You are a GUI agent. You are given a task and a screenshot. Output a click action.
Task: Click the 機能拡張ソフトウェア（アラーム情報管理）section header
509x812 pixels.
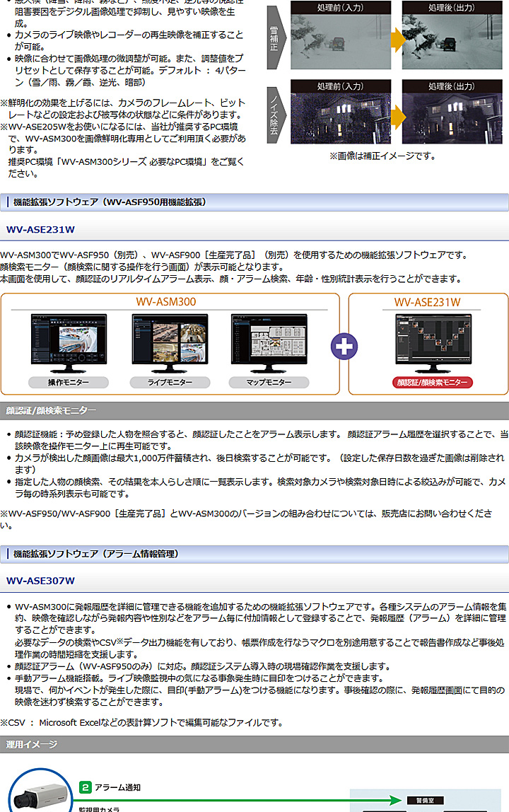point(255,554)
